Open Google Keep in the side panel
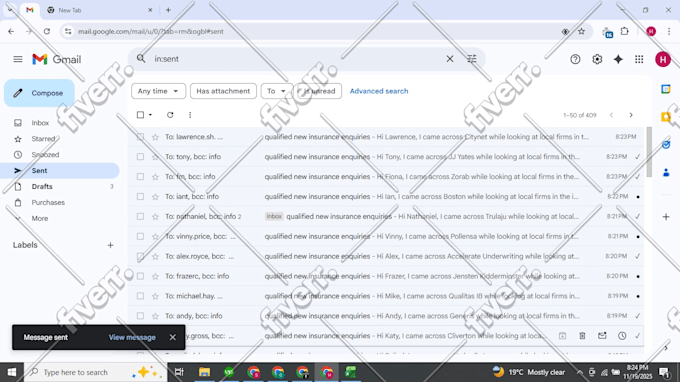Screen dimensions: 680x382 point(666,117)
